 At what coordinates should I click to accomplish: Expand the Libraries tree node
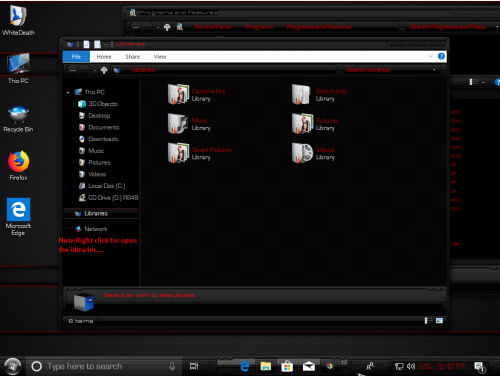coord(68,213)
